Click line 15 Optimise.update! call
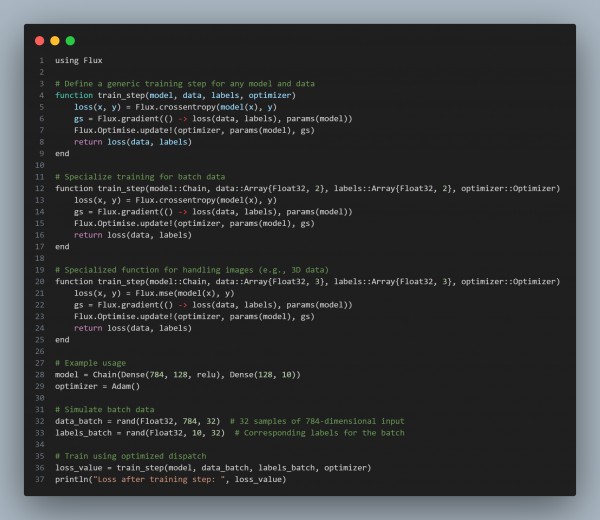600x520 pixels. point(194,223)
